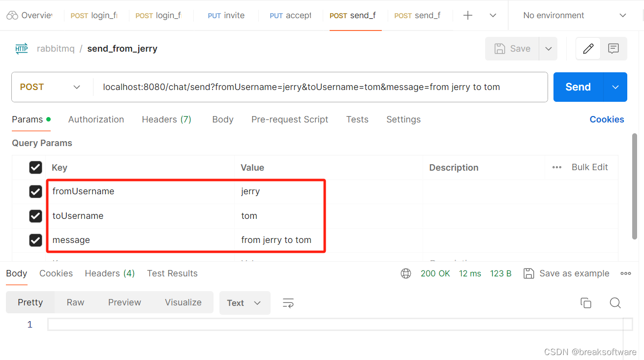Click the tom value cell

(329, 216)
